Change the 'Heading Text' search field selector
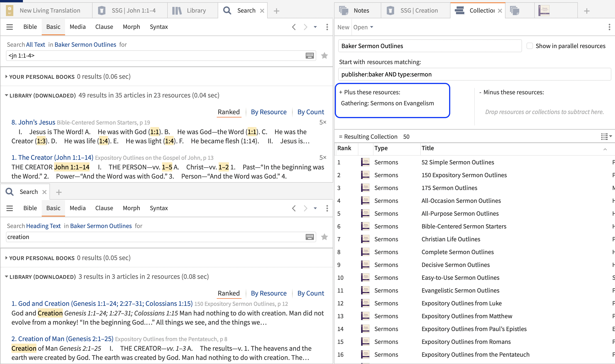615x364 pixels. coord(43,226)
